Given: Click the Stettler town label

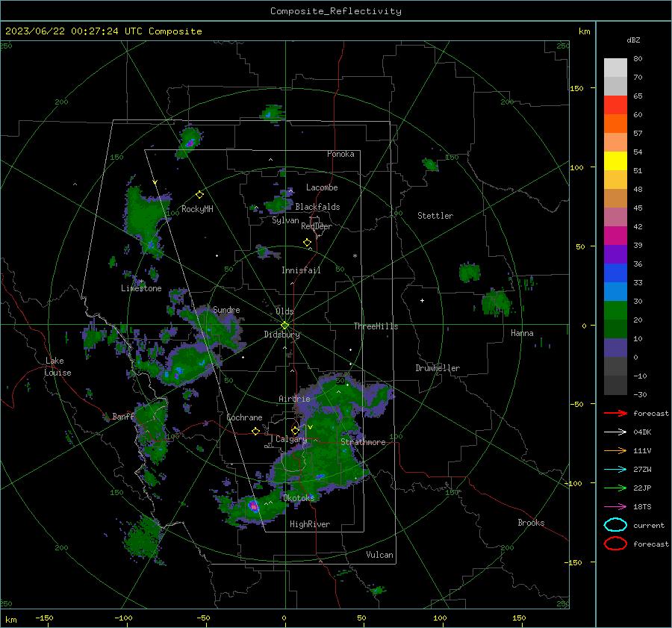Looking at the screenshot, I should coord(435,216).
